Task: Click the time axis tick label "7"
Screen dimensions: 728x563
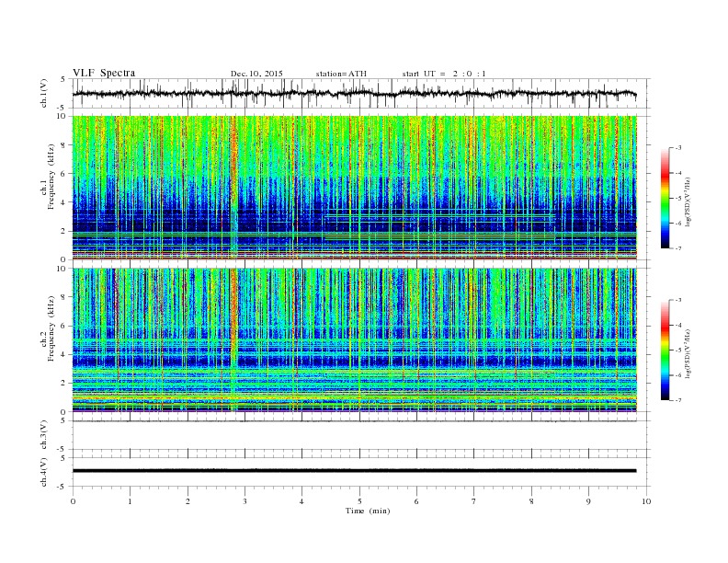Action: point(474,501)
